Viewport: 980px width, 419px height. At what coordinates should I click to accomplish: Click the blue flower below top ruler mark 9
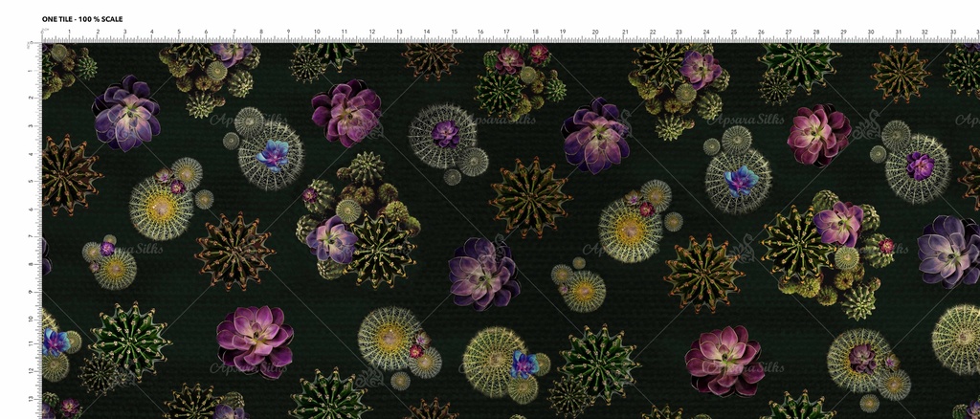[274, 153]
